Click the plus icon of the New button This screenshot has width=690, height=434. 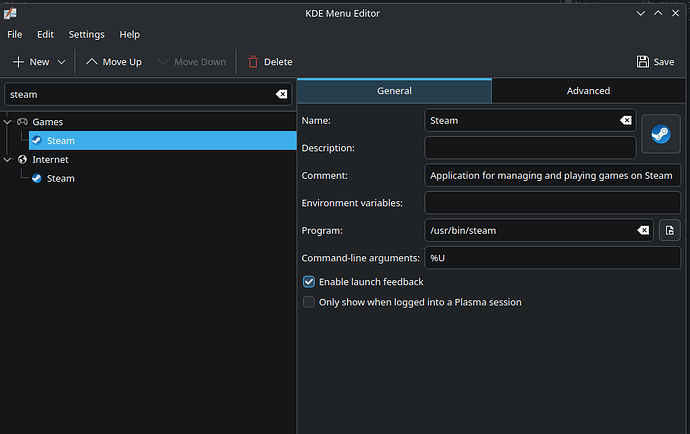[x=18, y=62]
